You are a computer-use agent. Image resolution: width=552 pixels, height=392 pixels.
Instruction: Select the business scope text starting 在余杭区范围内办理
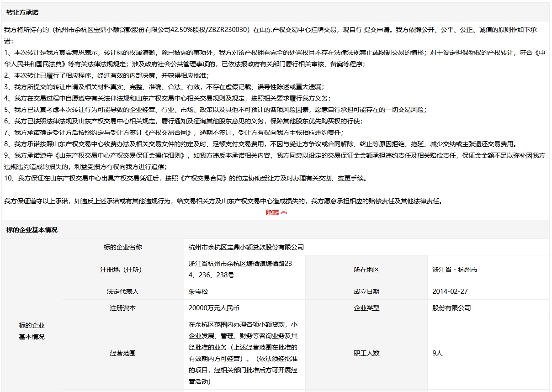244,353
